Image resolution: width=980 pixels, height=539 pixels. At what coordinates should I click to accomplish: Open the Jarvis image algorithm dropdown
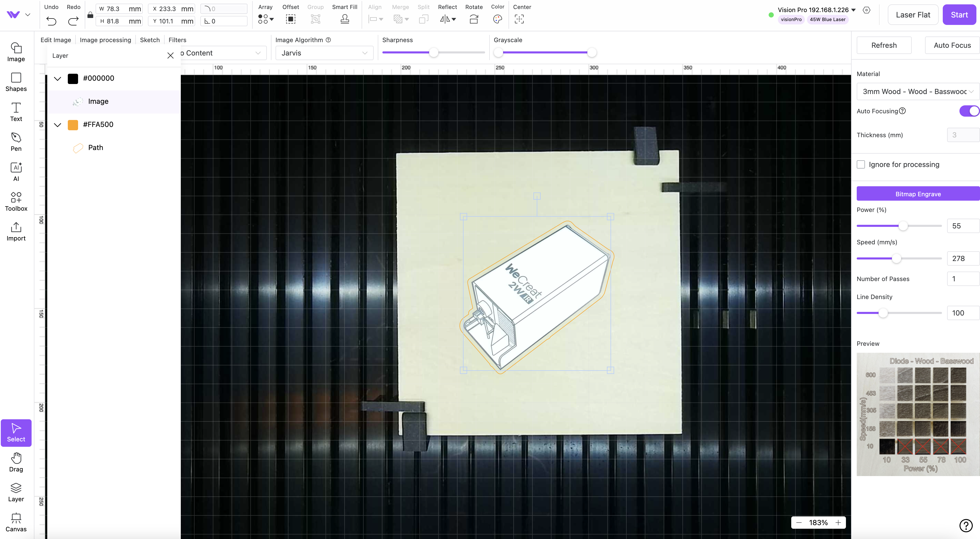pyautogui.click(x=324, y=53)
